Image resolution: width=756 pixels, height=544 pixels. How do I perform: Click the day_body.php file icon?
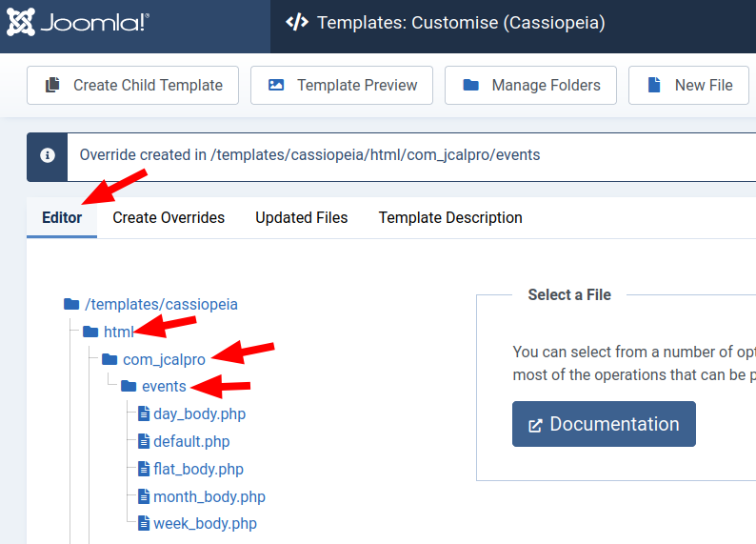click(x=144, y=413)
